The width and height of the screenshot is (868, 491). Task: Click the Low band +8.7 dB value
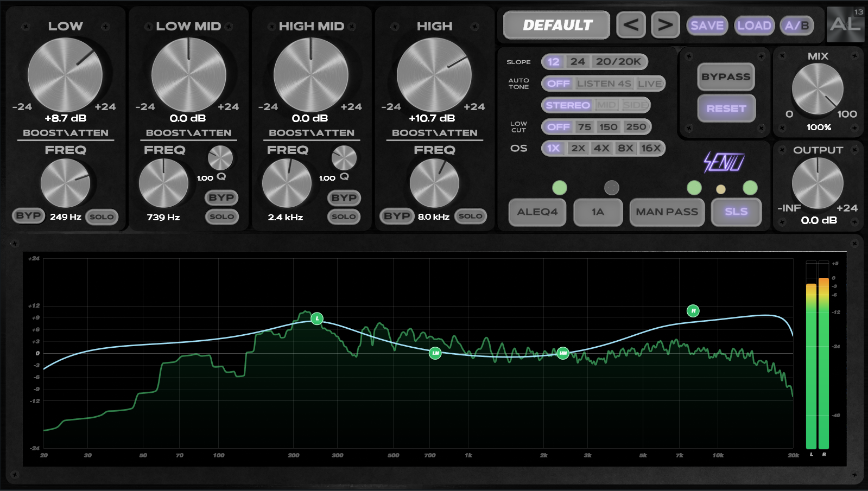[x=66, y=118]
